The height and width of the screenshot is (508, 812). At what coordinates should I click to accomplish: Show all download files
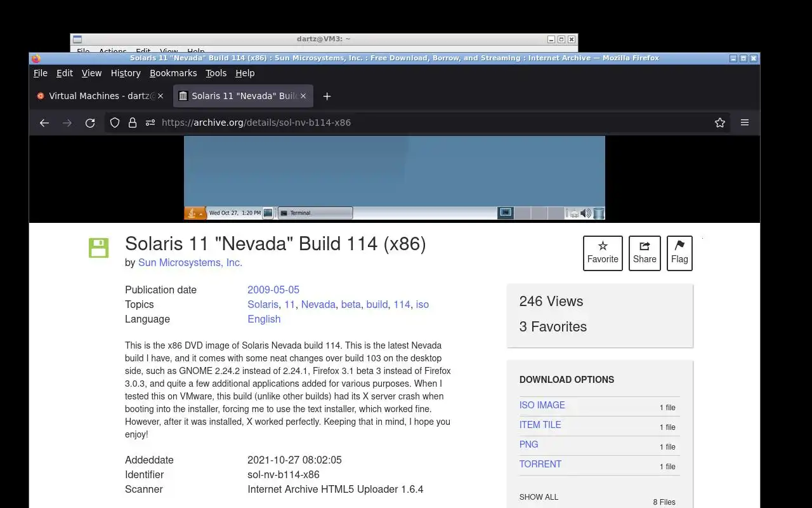[539, 497]
